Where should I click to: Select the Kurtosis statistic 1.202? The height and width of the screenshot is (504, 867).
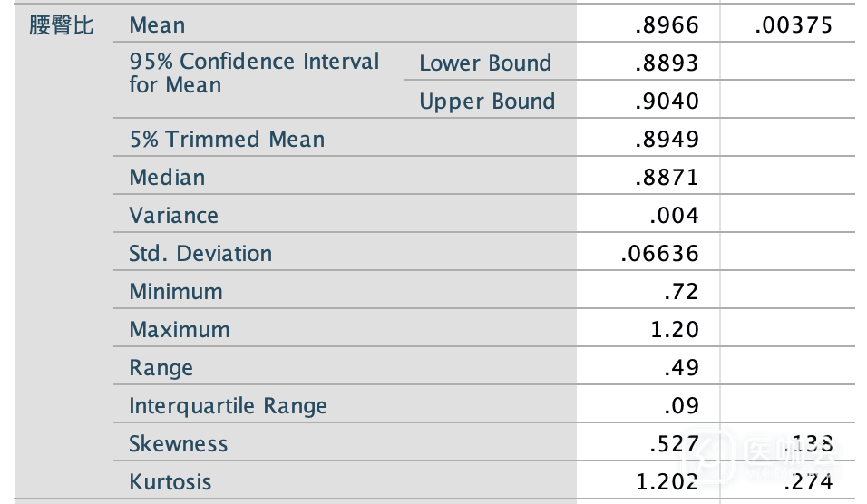[x=667, y=482]
